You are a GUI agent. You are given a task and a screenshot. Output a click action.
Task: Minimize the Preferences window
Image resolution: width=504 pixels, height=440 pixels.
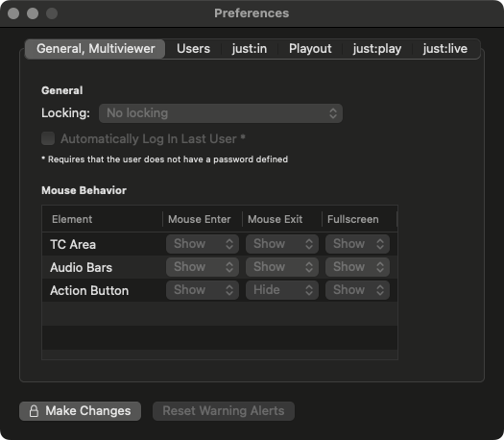click(x=33, y=13)
